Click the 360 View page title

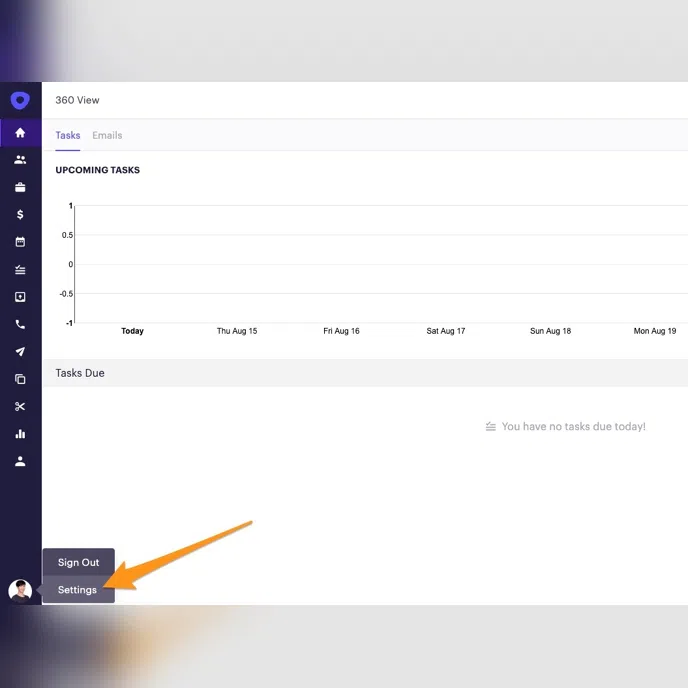pyautogui.click(x=77, y=100)
